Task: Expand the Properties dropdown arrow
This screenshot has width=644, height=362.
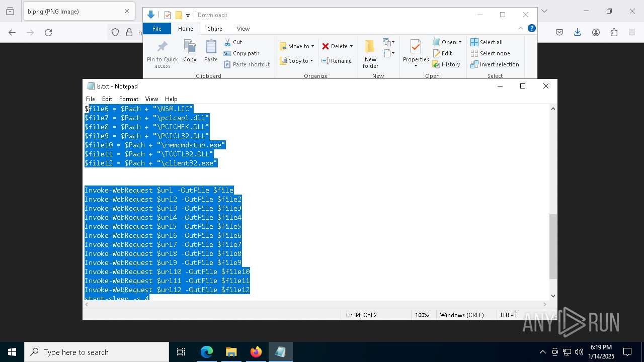Action: tap(416, 65)
